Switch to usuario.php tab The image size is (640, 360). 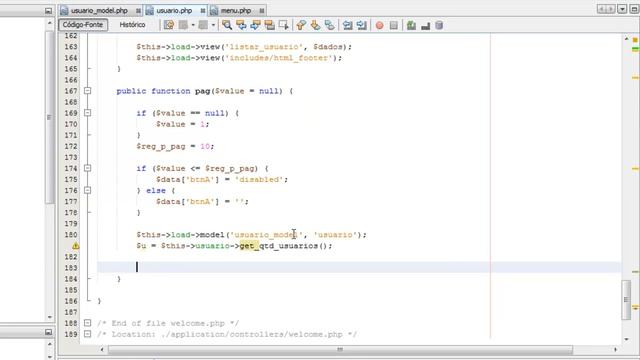tap(174, 11)
